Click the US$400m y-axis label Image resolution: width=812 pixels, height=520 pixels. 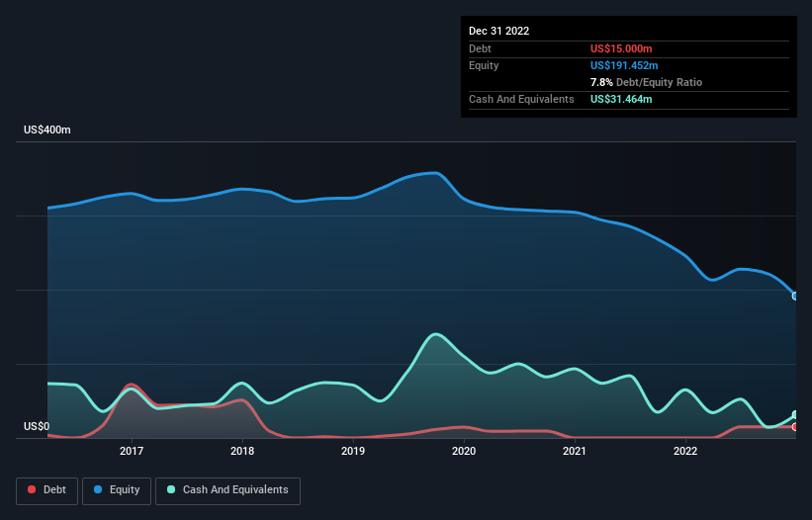tap(47, 130)
